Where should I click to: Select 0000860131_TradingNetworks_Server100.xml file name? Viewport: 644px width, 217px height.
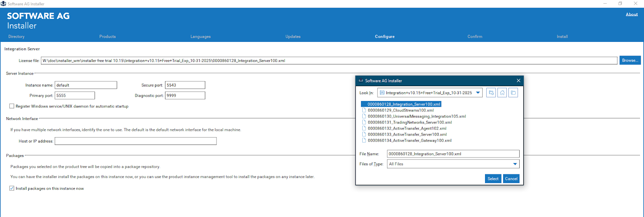coord(410,122)
